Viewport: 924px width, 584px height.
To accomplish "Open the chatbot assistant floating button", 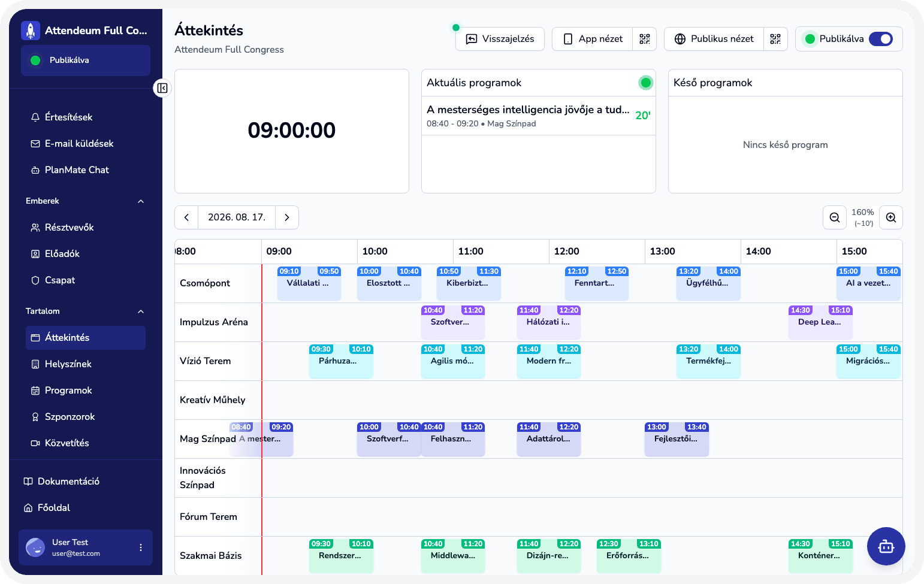I will pos(886,546).
